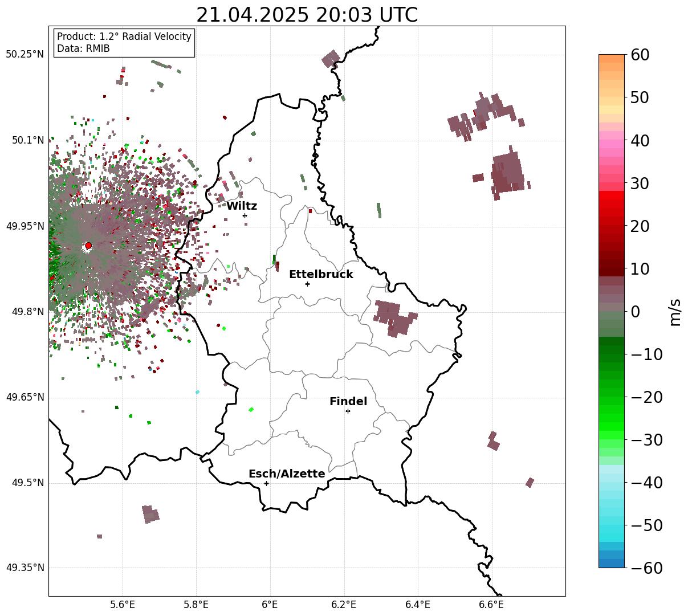This screenshot has width=688, height=616.
Task: Click the colorbar "m/s" unit label
Action: click(675, 312)
